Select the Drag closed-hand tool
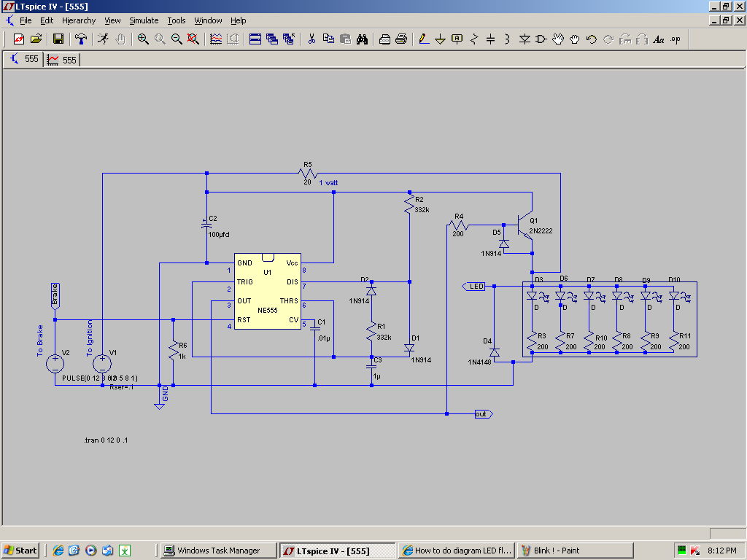 [x=575, y=39]
